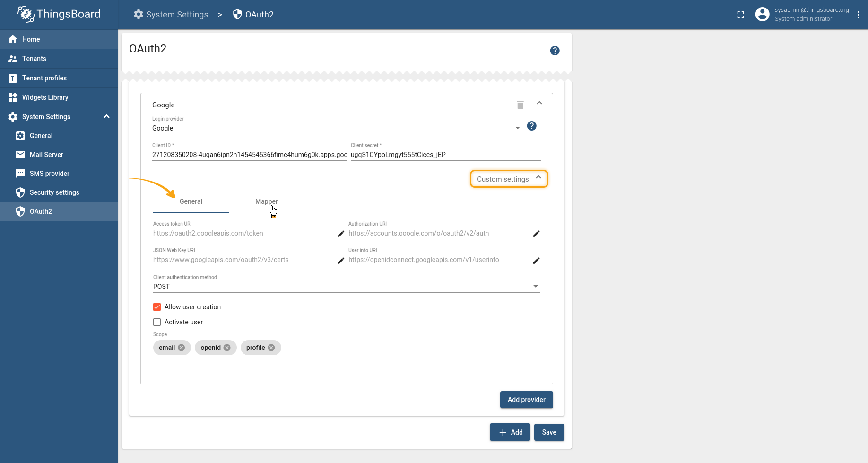Click the OAuth2 shield icon in sidebar
This screenshot has height=463, width=868.
tap(20, 211)
